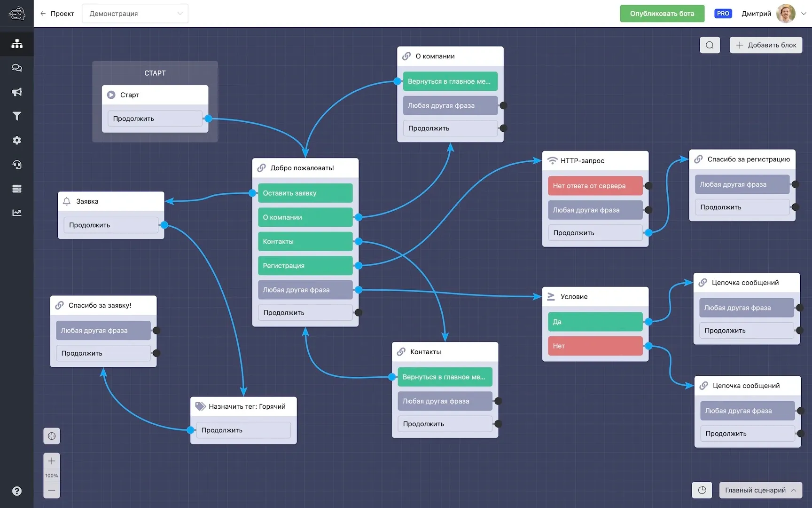812x508 pixels.
Task: Select the Оставить заявку green option
Action: pyautogui.click(x=305, y=193)
